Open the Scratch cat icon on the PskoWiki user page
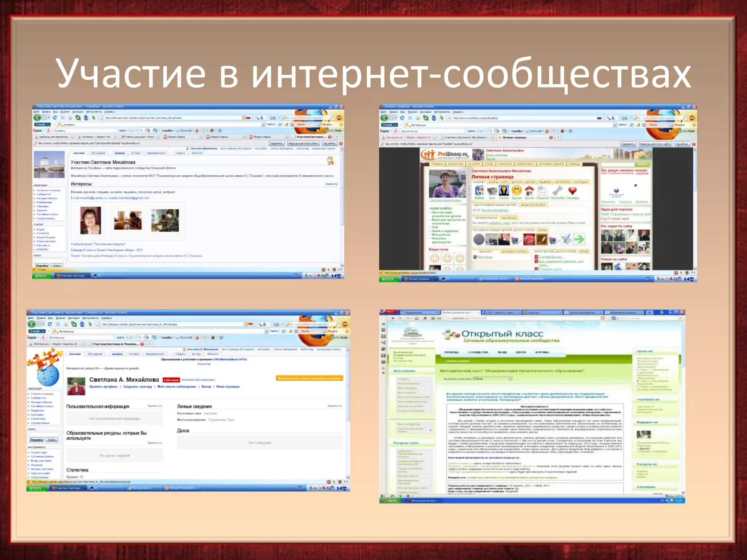The width and height of the screenshot is (747, 560). (330, 161)
